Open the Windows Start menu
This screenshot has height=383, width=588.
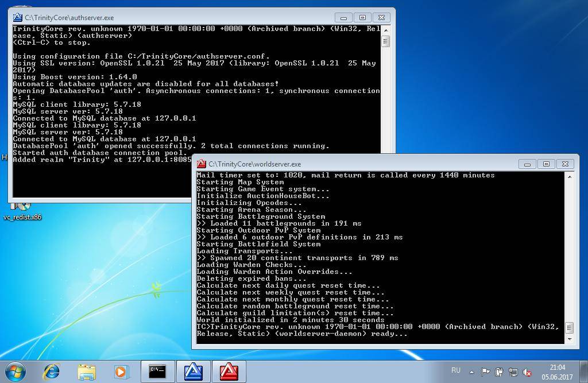[x=16, y=372]
